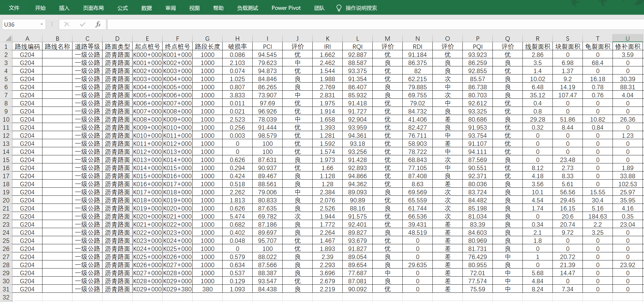Click the Insert Function fx icon
The image size is (644, 302).
pos(98,24)
